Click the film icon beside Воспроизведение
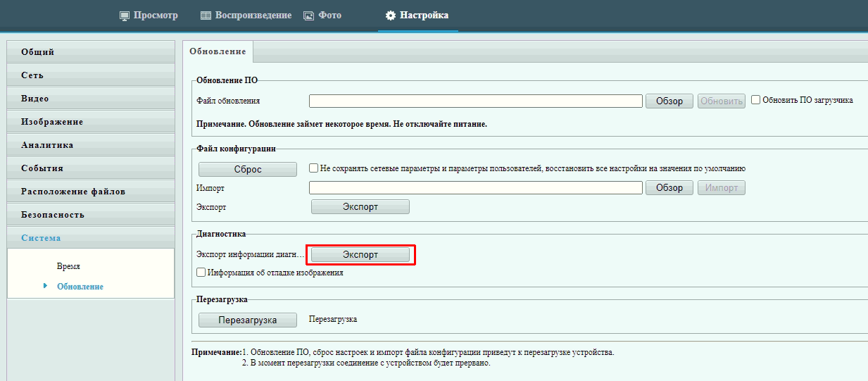Viewport: 868px width, 381px height. [x=206, y=15]
